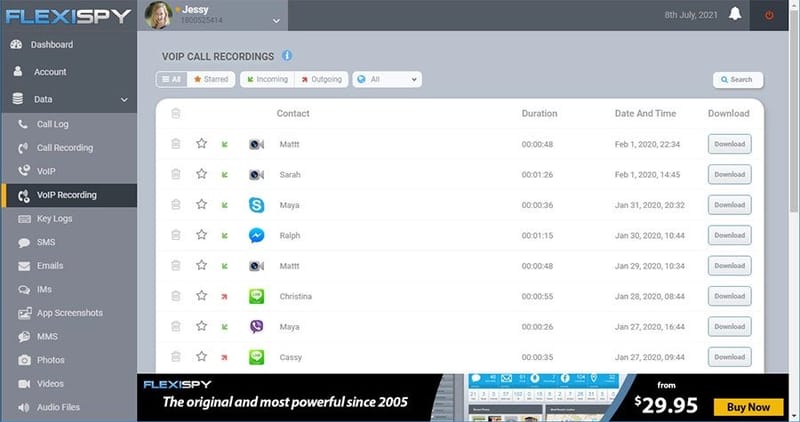The image size is (800, 422).
Task: Click the Viber icon in Maya's row
Action: [256, 326]
